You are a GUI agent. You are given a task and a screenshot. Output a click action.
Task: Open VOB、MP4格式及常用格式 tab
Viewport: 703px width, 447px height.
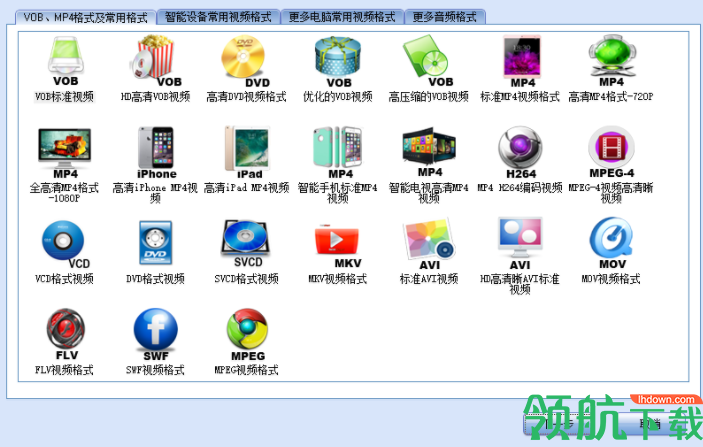86,17
